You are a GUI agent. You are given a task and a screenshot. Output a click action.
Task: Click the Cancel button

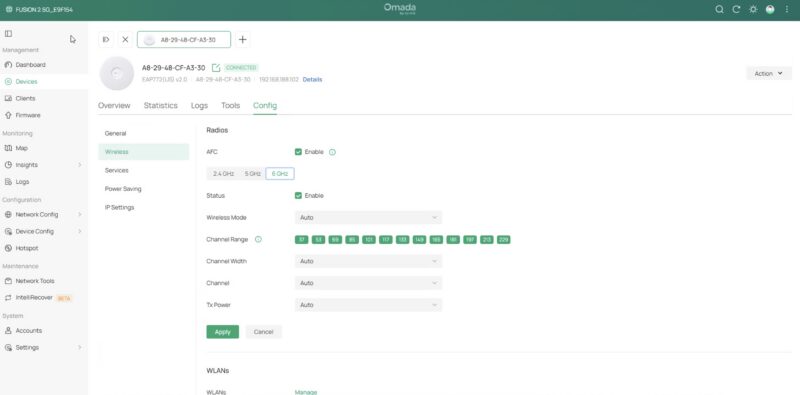pyautogui.click(x=264, y=332)
